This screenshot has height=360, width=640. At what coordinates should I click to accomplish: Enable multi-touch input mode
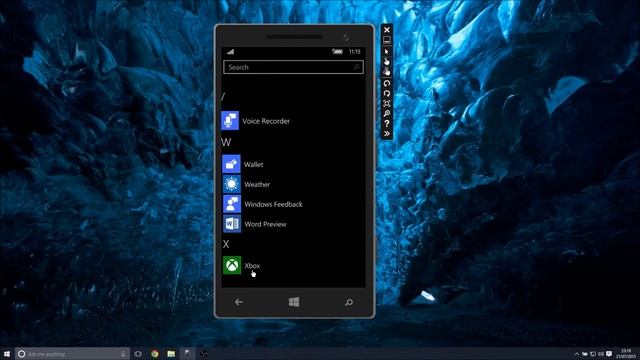[x=387, y=72]
